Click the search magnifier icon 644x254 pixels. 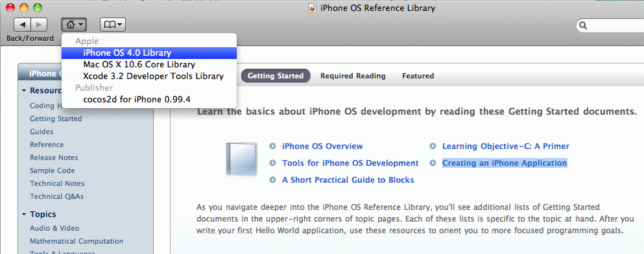583,26
